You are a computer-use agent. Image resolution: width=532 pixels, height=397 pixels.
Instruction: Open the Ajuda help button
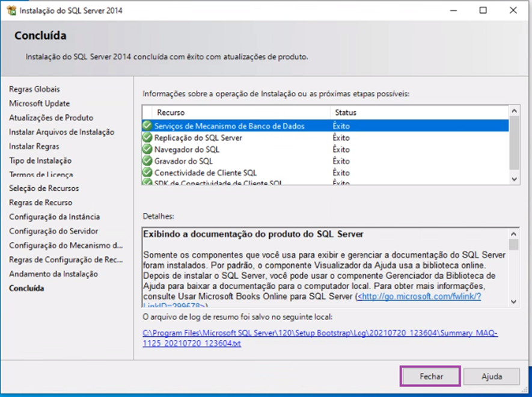491,377
